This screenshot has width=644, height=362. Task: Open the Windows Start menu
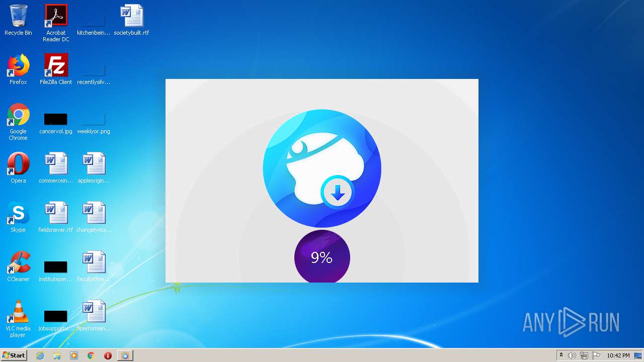tap(14, 355)
